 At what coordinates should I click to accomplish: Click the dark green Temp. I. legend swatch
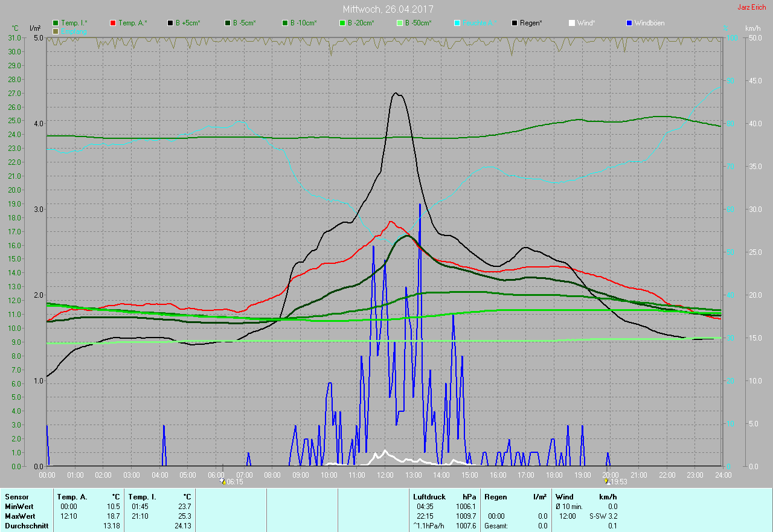56,23
